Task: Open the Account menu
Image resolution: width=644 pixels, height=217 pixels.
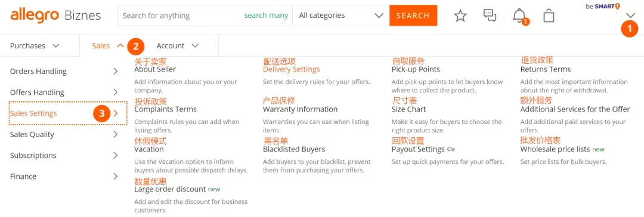Action: pyautogui.click(x=178, y=46)
